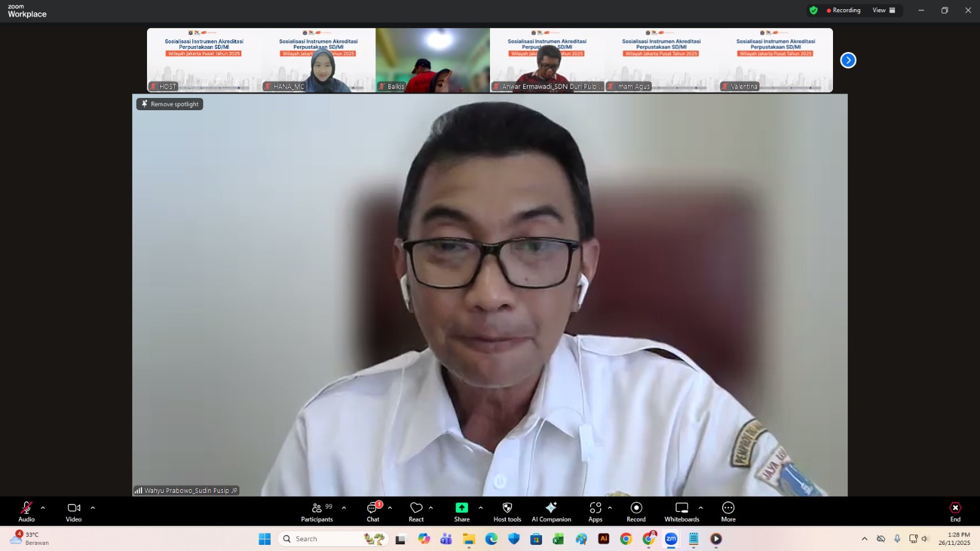Open the Apps panel
980x551 pixels.
595,512
